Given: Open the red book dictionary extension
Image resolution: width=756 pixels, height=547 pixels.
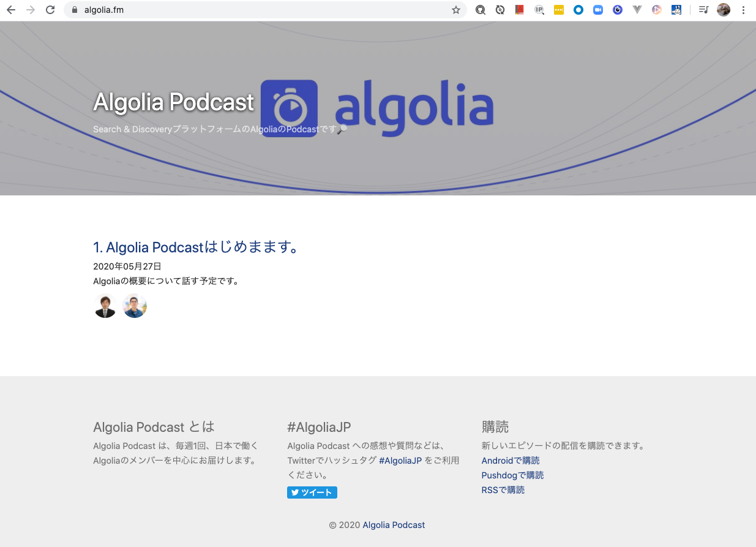Looking at the screenshot, I should (520, 10).
